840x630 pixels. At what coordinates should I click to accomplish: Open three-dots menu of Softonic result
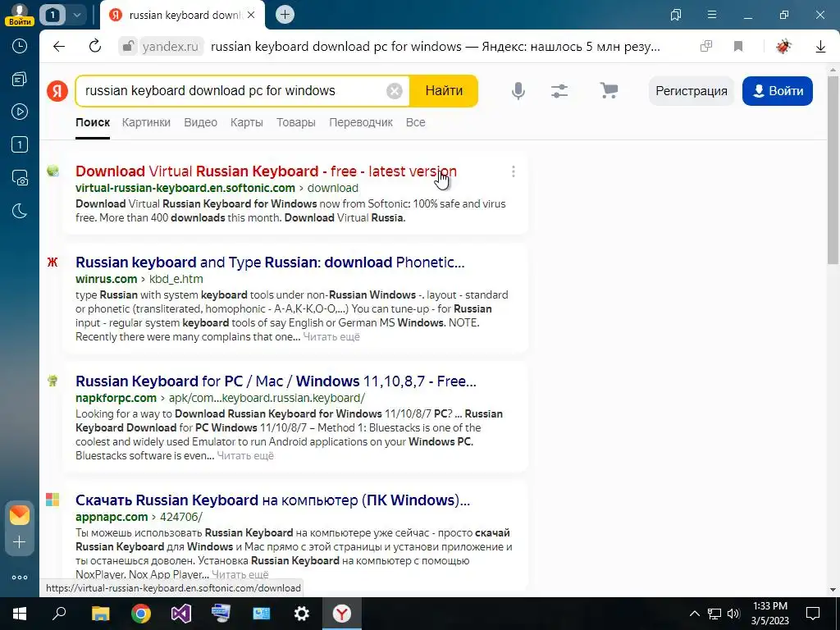click(514, 171)
